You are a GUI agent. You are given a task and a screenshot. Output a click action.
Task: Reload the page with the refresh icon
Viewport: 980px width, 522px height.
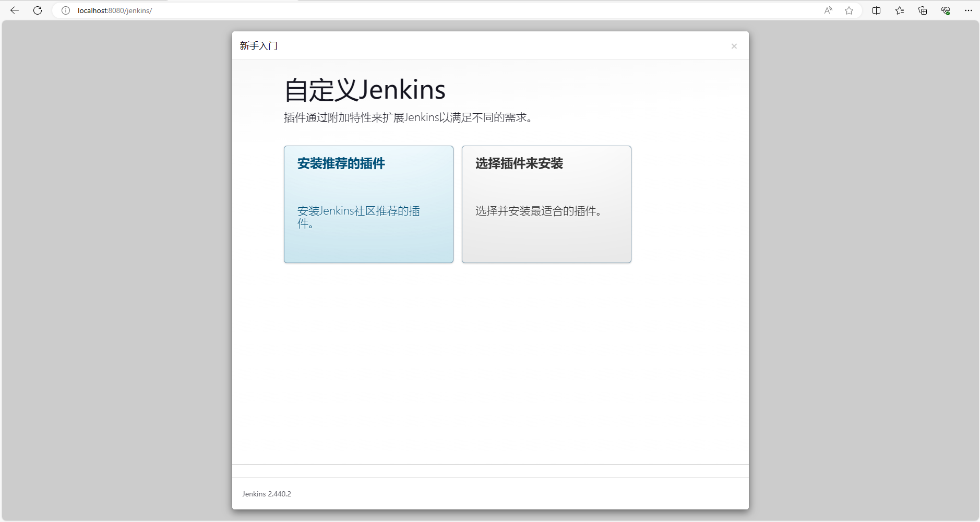point(38,10)
